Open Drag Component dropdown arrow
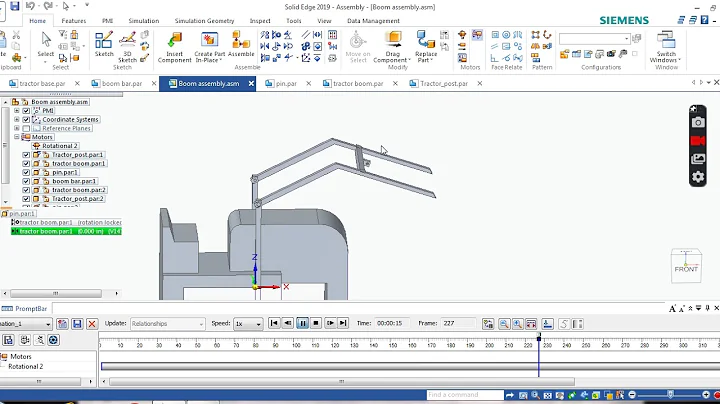720x404 pixels. [409, 60]
